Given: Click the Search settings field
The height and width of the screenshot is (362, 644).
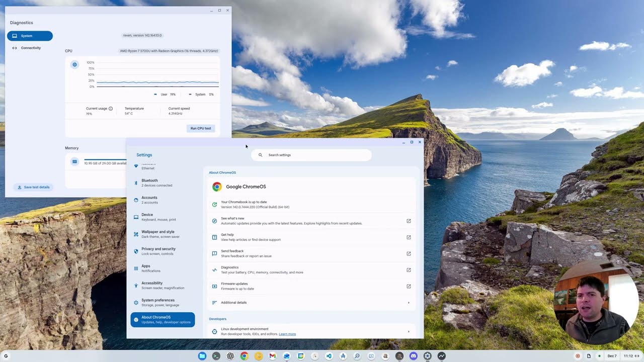Looking at the screenshot, I should pyautogui.click(x=311, y=155).
